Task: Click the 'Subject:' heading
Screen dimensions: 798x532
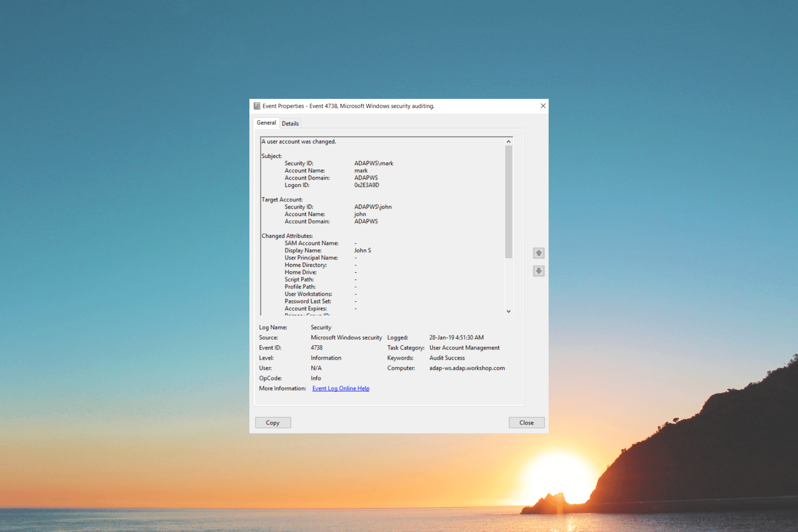Action: click(271, 156)
